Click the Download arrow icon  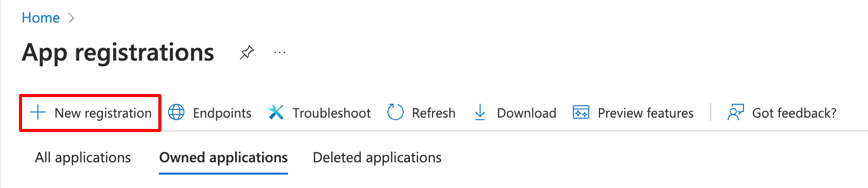pyautogui.click(x=480, y=112)
